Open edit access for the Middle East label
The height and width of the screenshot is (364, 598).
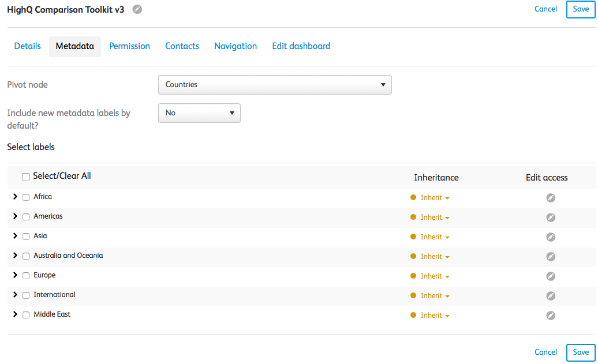[x=551, y=316]
